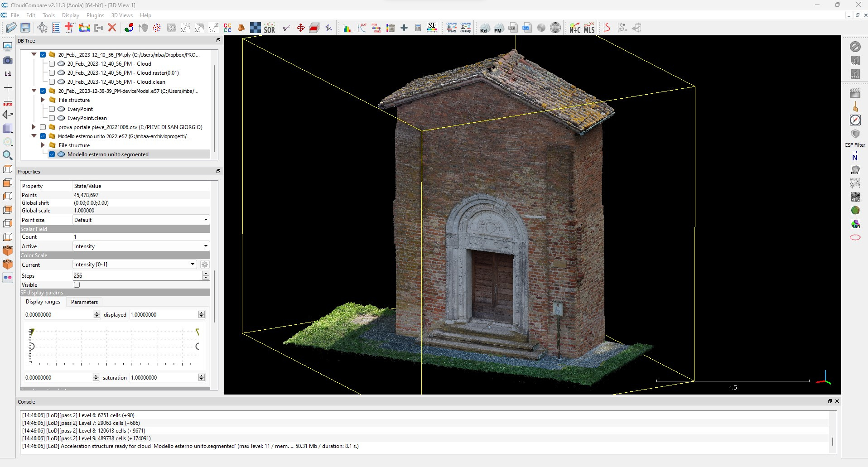
Task: Activate the point picking tool
Action: [x=42, y=28]
